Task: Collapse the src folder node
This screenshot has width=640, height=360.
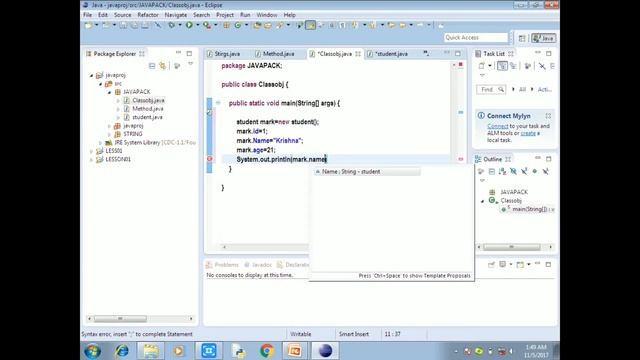Action: pos(100,84)
